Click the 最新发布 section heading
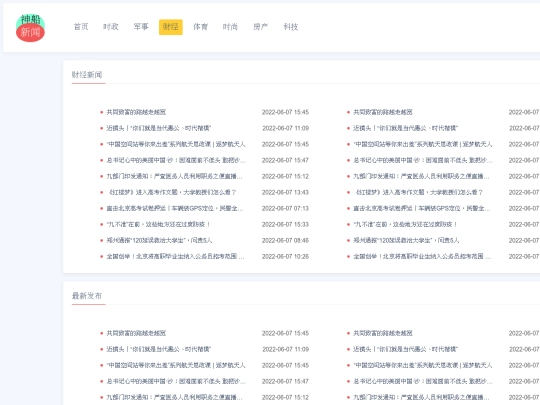540x405 pixels. [87, 296]
